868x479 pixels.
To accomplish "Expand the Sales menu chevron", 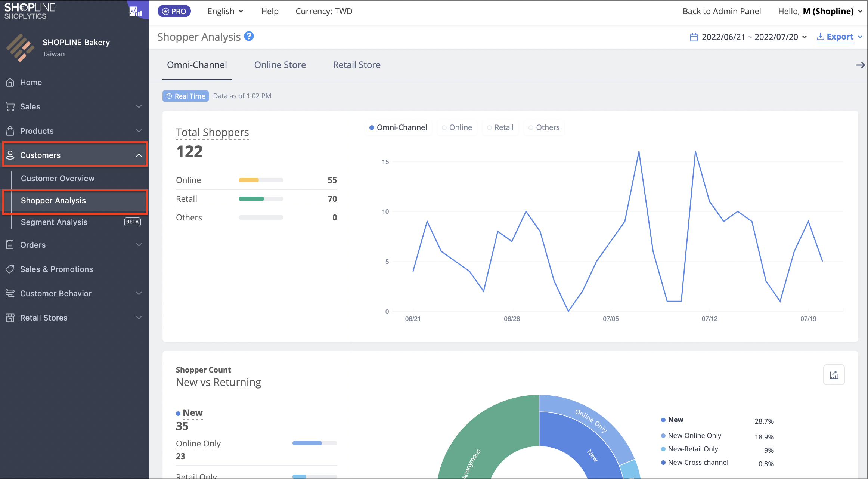I will (139, 106).
